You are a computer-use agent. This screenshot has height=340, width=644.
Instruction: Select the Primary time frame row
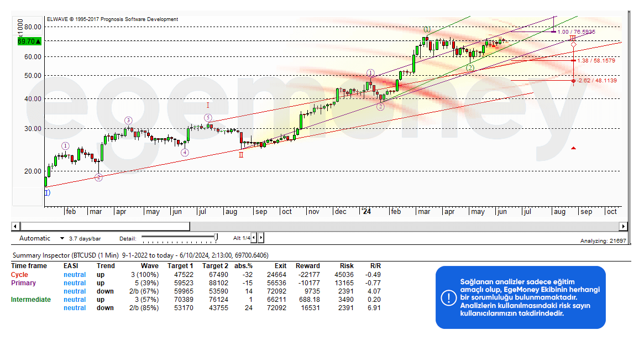click(x=23, y=283)
